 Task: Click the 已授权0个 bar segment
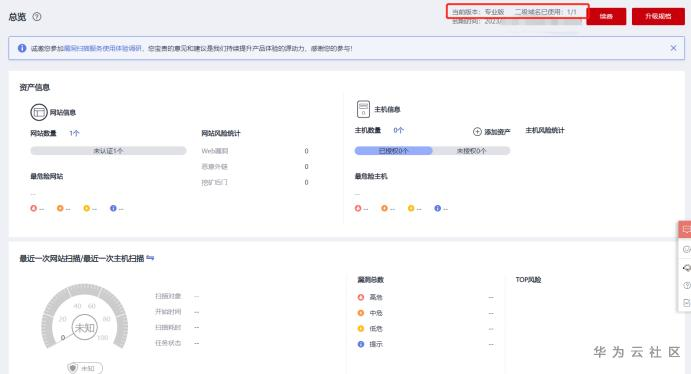(x=393, y=151)
